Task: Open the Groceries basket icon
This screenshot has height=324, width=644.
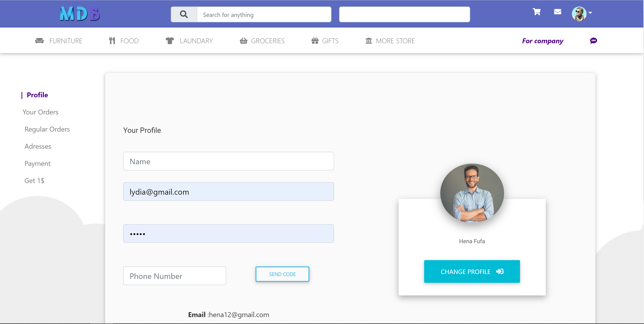Action: (x=244, y=40)
